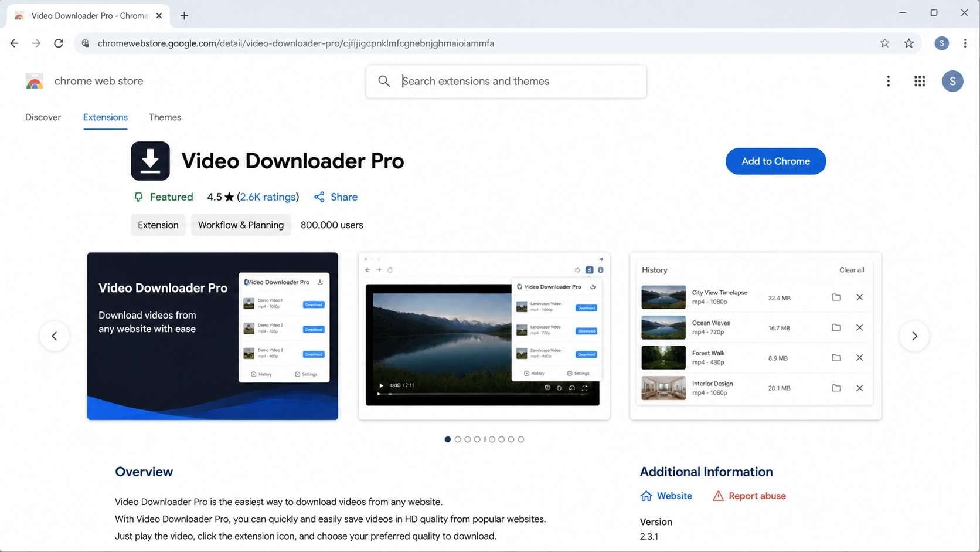
Task: Reload the current page
Action: click(x=59, y=43)
